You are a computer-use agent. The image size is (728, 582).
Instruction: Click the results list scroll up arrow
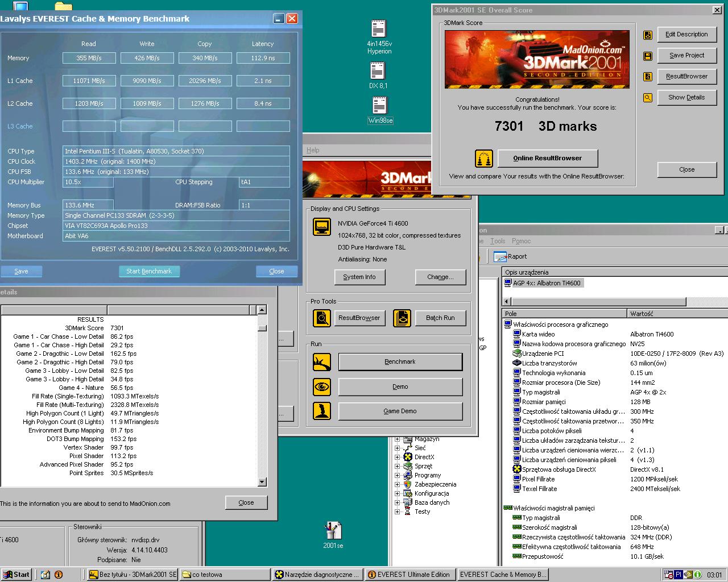[x=262, y=310]
